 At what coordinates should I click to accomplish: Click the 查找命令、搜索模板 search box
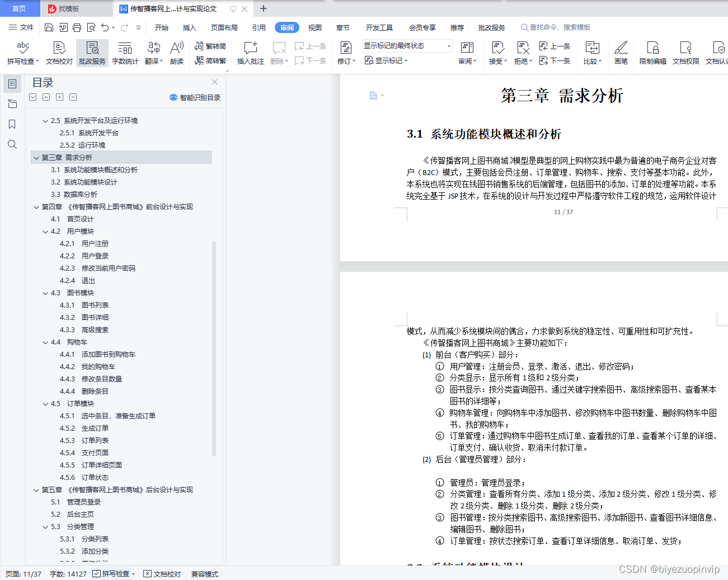coord(556,27)
